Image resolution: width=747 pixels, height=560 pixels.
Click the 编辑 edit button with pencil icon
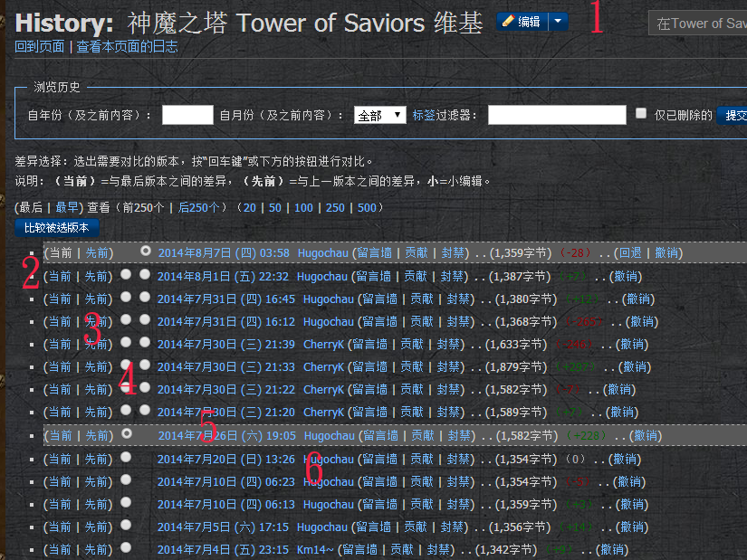[x=522, y=22]
